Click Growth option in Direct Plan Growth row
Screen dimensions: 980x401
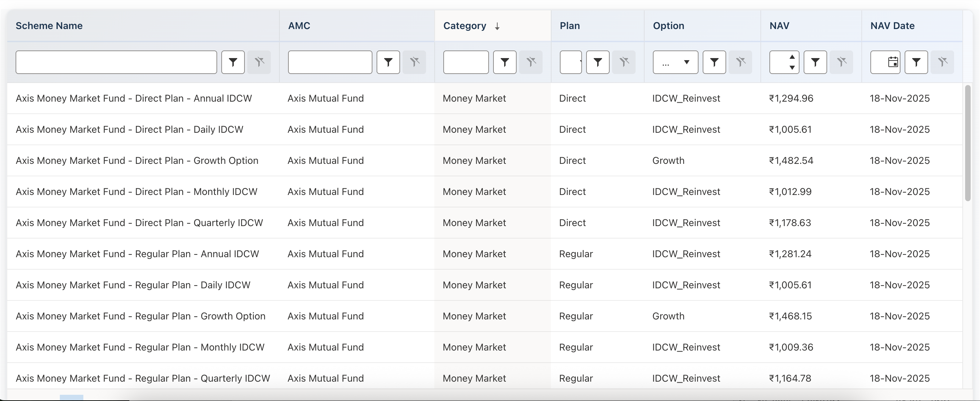(668, 160)
